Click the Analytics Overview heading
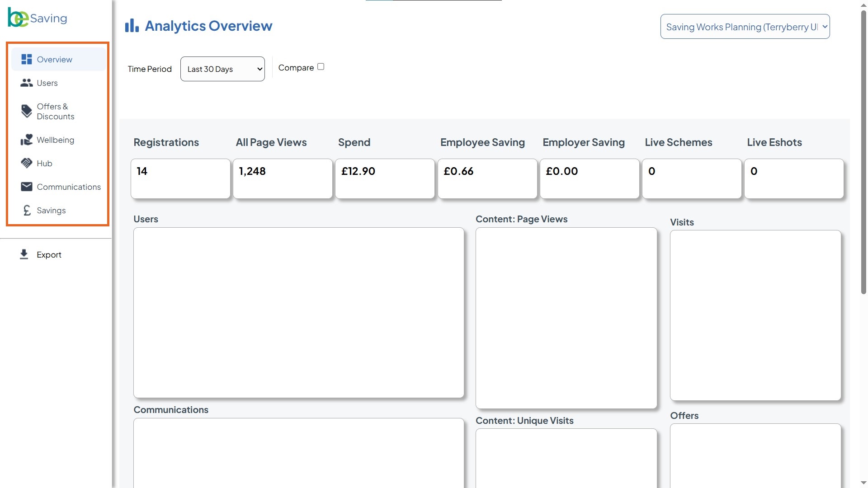The width and height of the screenshot is (868, 488). coord(208,26)
